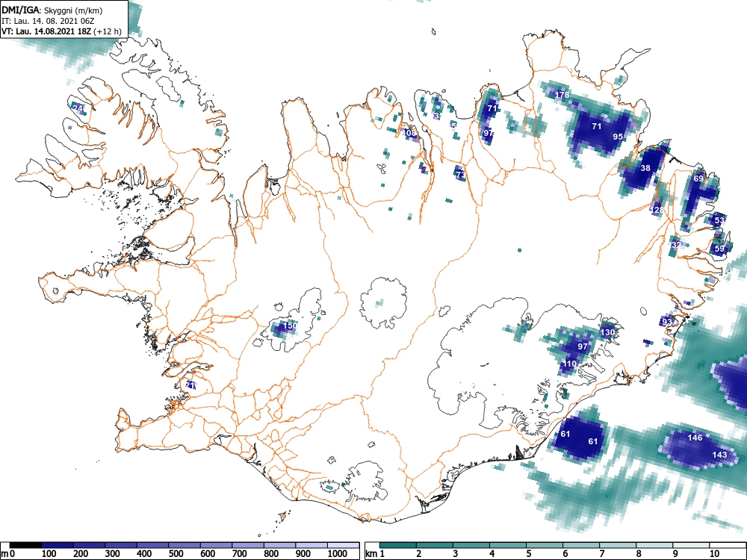
Task: Click the 178 visibility value on the map
Action: coord(562,95)
